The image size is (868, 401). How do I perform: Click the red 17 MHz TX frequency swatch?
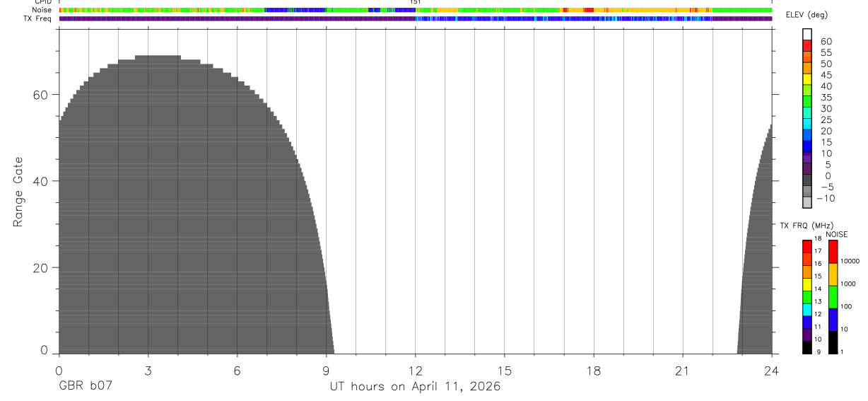[807, 246]
